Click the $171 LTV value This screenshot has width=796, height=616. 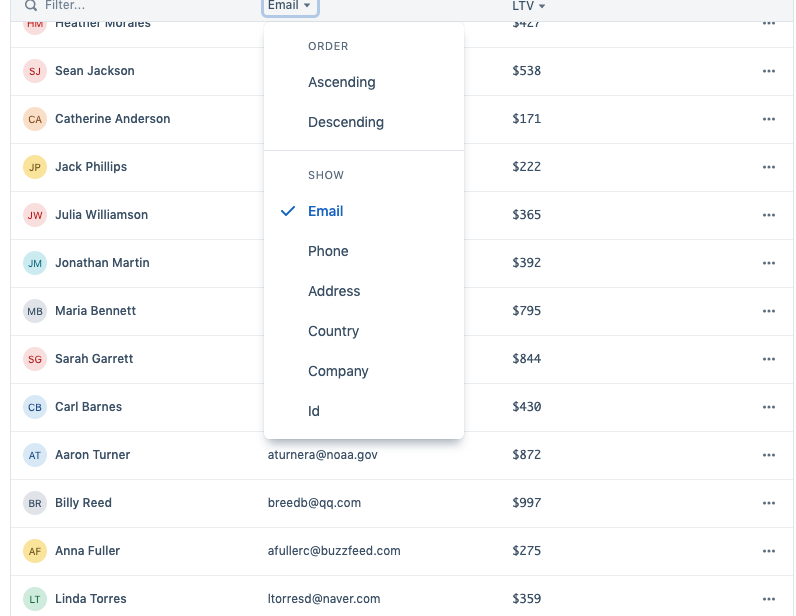[526, 119]
